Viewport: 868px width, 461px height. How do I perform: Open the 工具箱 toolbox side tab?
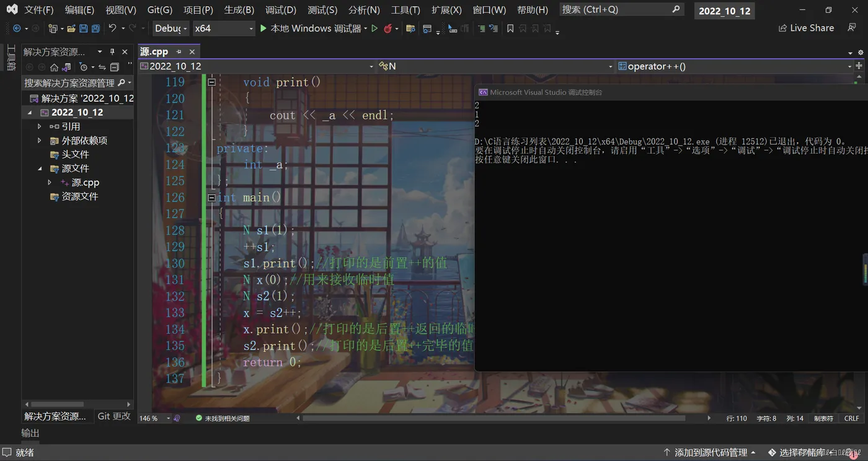[x=11, y=58]
